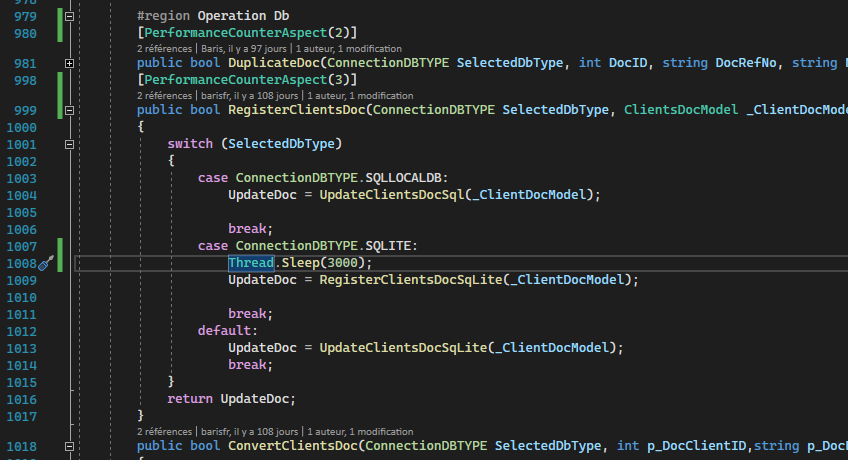Click line number 1008 in the gutter
Image resolution: width=848 pixels, height=460 pixels.
pyautogui.click(x=20, y=263)
